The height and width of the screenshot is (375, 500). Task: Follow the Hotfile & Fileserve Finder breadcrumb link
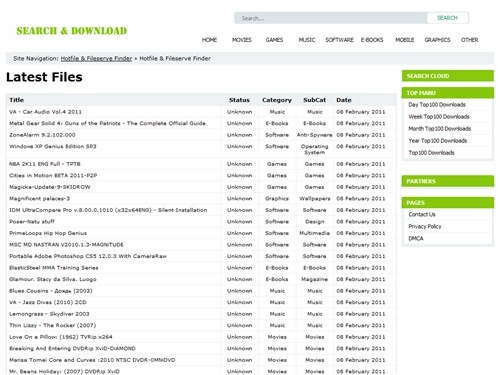96,59
